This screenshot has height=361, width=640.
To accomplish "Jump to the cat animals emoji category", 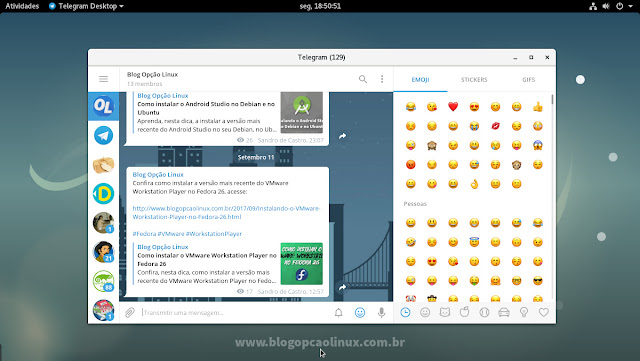I will tap(444, 312).
